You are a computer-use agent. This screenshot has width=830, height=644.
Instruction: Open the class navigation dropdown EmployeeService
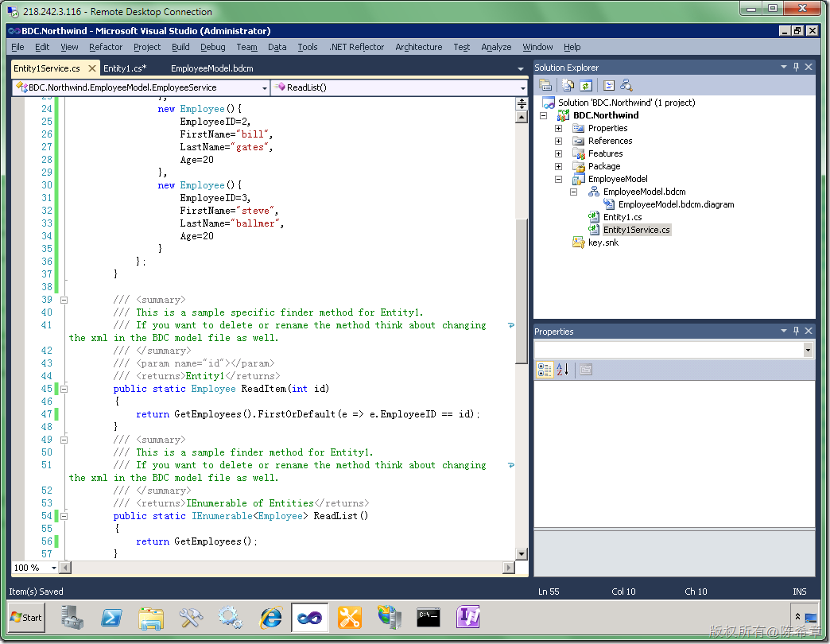point(264,87)
